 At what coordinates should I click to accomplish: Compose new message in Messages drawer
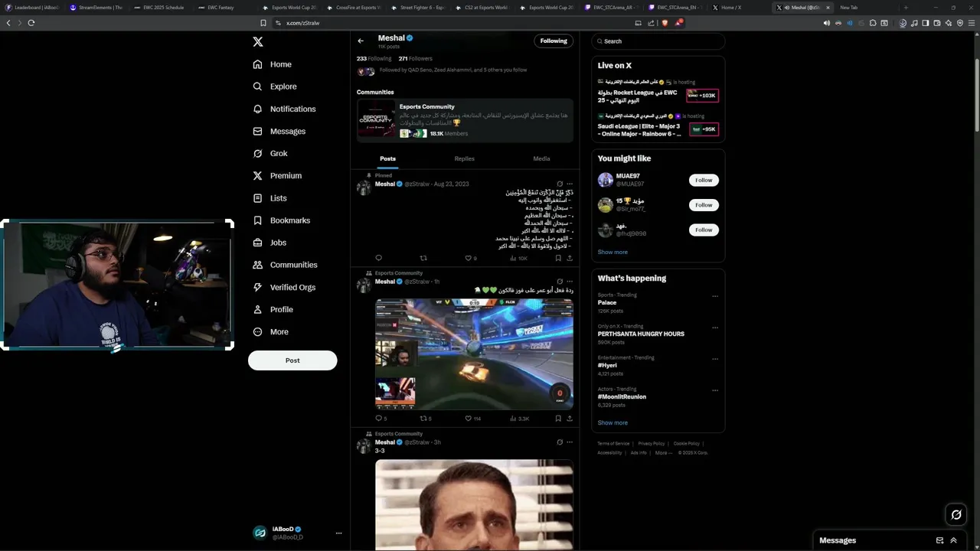939,540
